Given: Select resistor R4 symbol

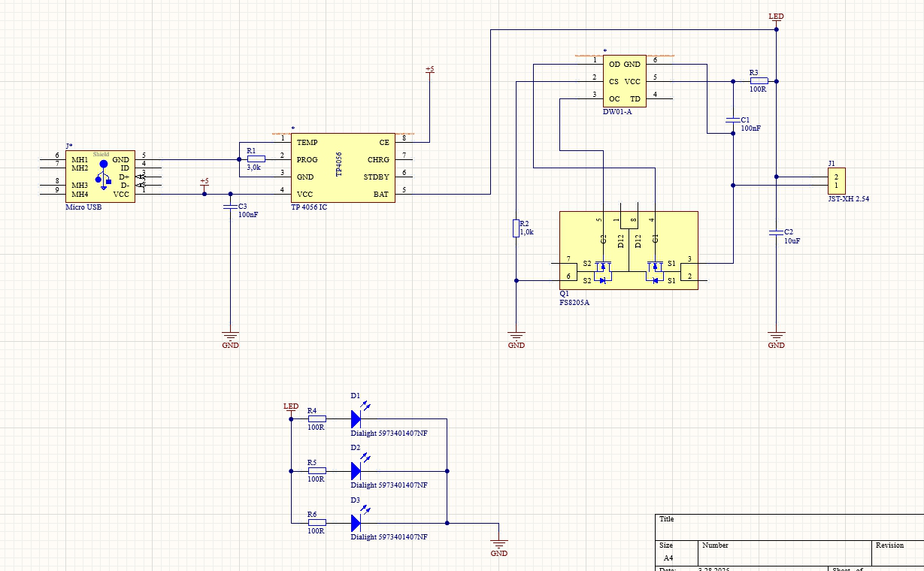Looking at the screenshot, I should click(x=317, y=418).
